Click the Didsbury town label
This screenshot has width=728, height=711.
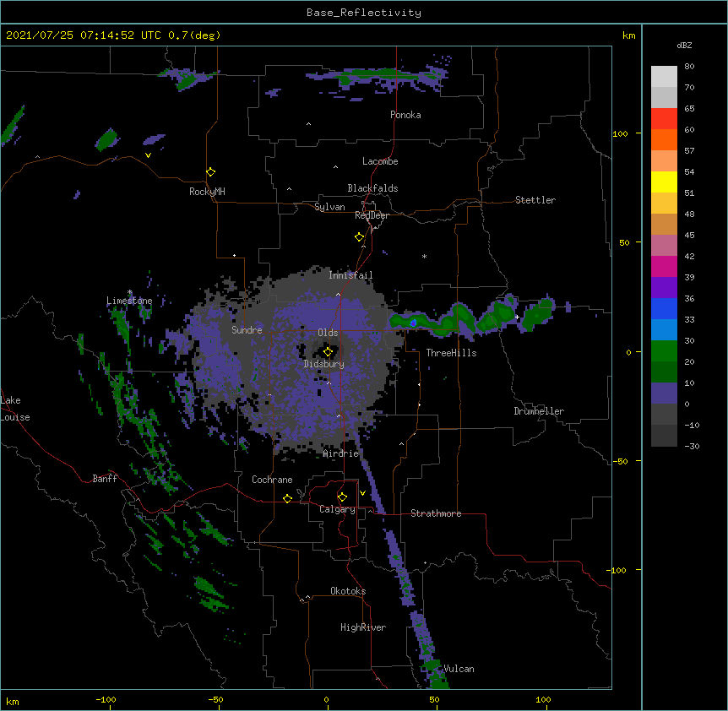pyautogui.click(x=324, y=364)
